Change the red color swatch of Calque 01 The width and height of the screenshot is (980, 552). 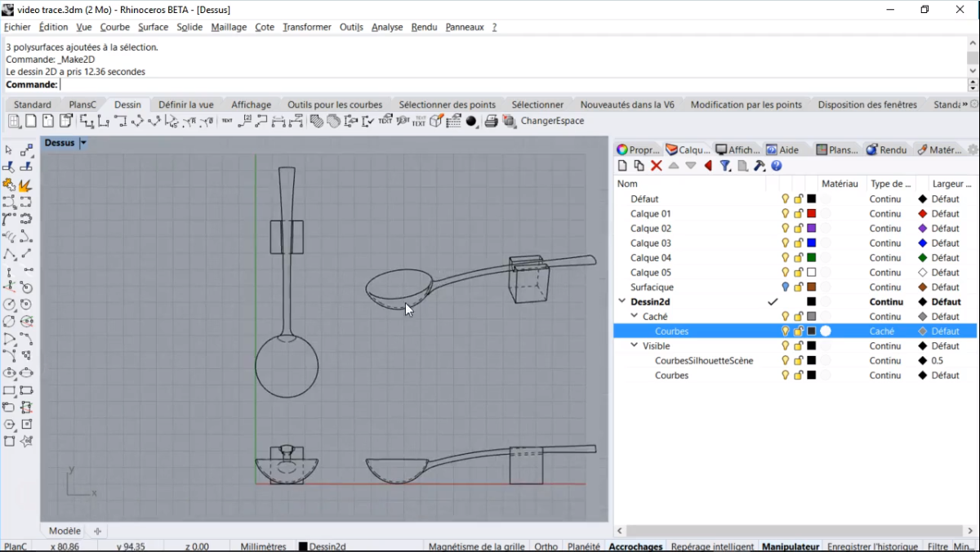[x=812, y=214]
